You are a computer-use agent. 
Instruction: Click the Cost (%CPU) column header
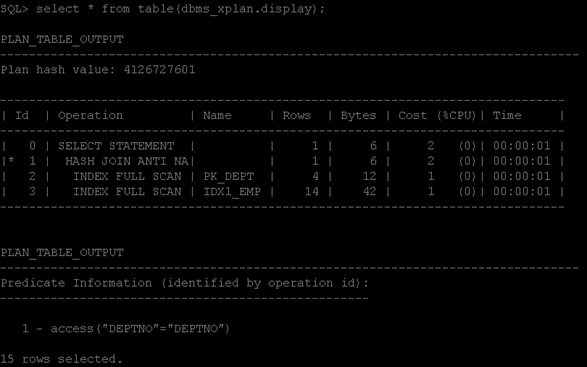click(437, 115)
